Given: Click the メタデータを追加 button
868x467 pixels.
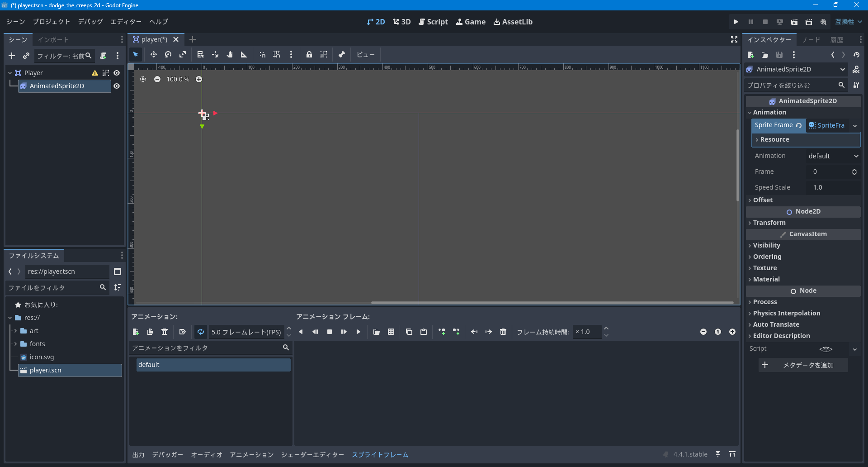Looking at the screenshot, I should coord(803,365).
